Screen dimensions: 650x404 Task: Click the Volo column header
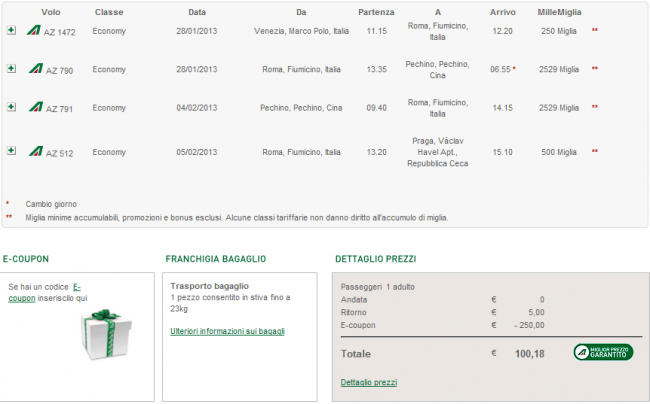pyautogui.click(x=52, y=12)
